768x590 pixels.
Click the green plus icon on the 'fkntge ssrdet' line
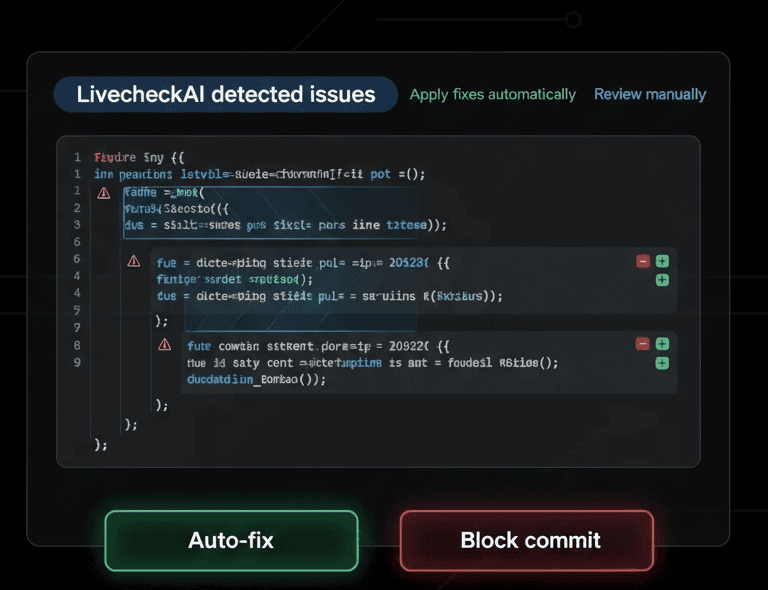[662, 280]
